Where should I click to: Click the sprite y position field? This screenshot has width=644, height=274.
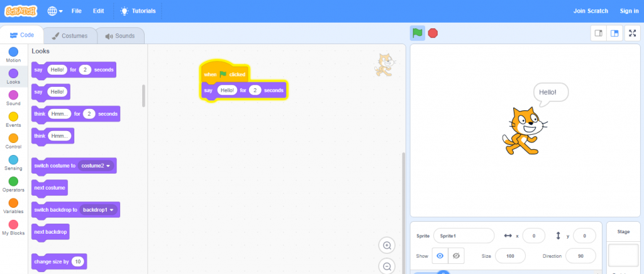click(584, 236)
